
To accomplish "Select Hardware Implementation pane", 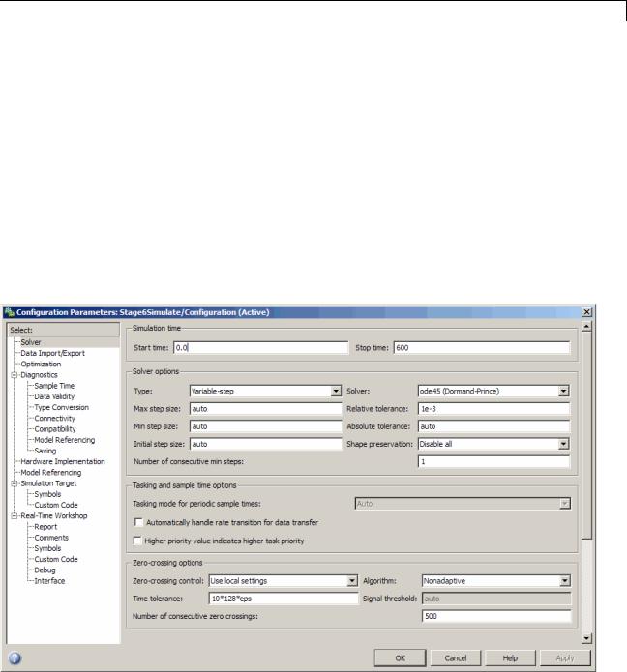I will click(x=63, y=461).
